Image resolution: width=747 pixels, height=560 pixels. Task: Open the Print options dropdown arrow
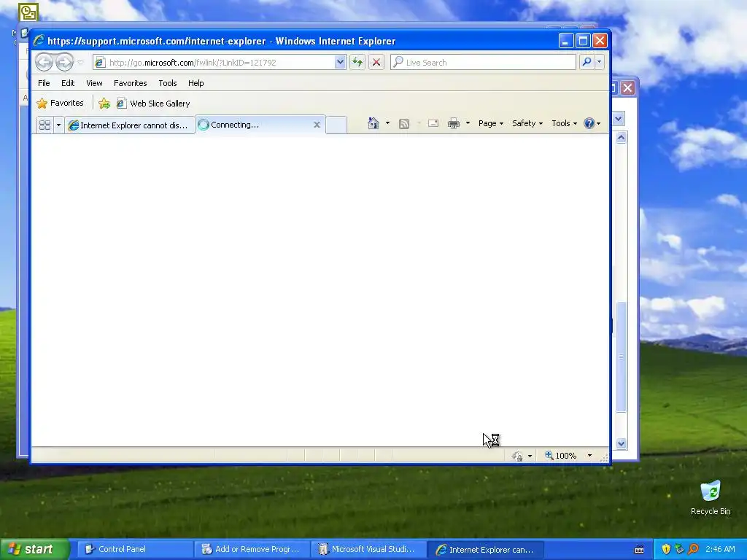468,123
